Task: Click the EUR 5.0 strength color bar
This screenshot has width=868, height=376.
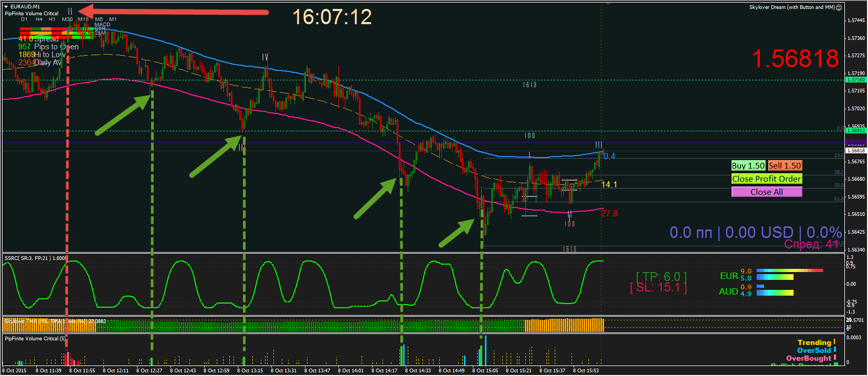Action: click(775, 277)
